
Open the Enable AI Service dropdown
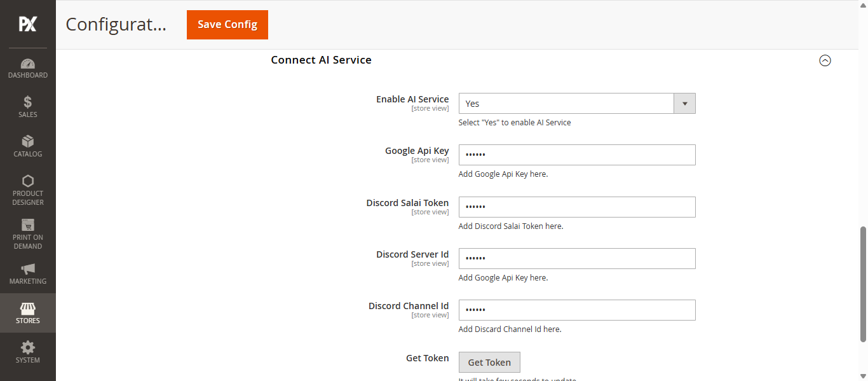coord(577,103)
